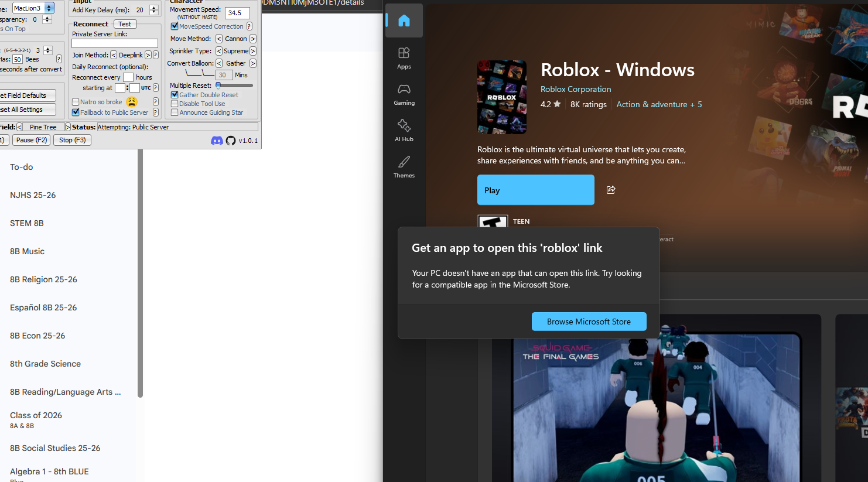Click the Reconnect Test button
868x482 pixels.
point(125,24)
